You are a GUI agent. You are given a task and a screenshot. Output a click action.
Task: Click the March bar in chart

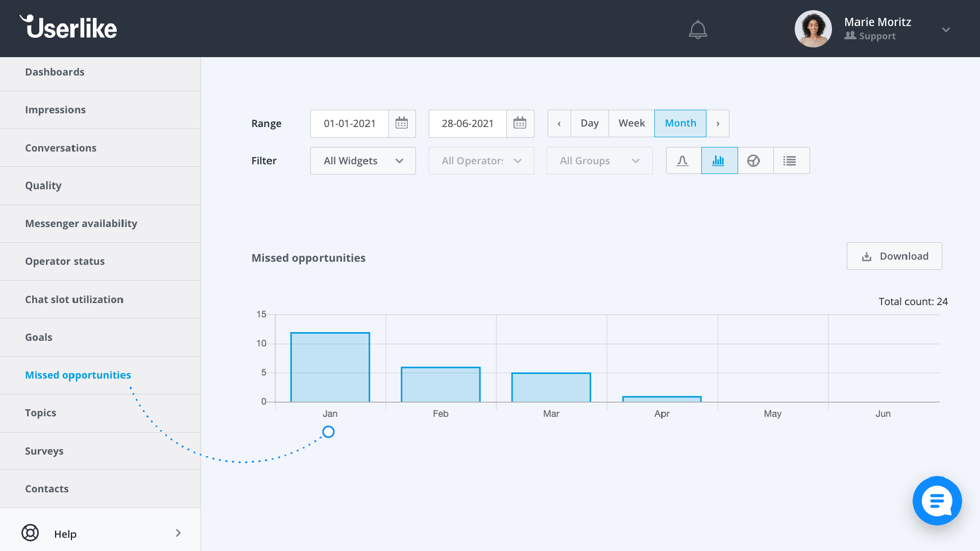coord(551,387)
